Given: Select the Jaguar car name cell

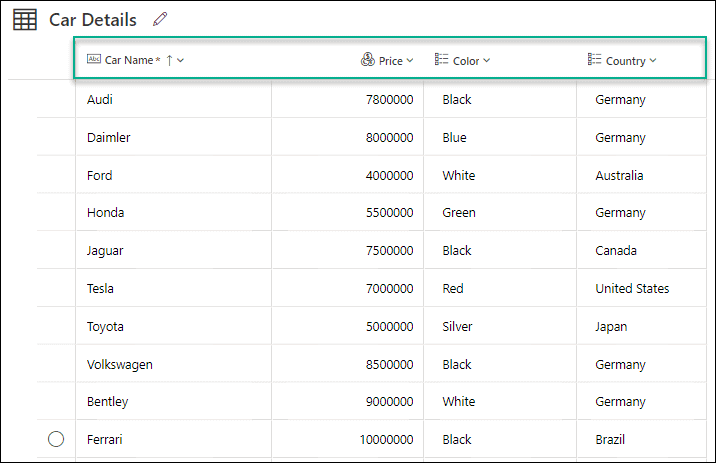Looking at the screenshot, I should click(174, 250).
